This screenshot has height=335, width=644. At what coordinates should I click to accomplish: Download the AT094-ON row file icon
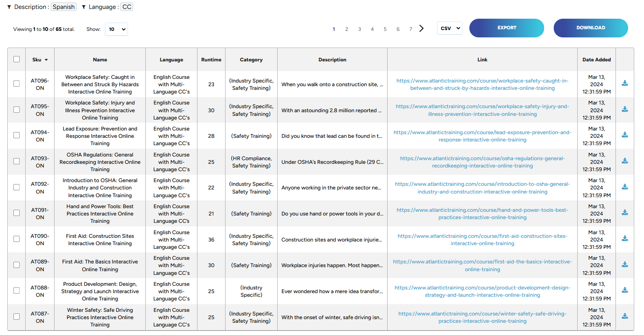[625, 135]
